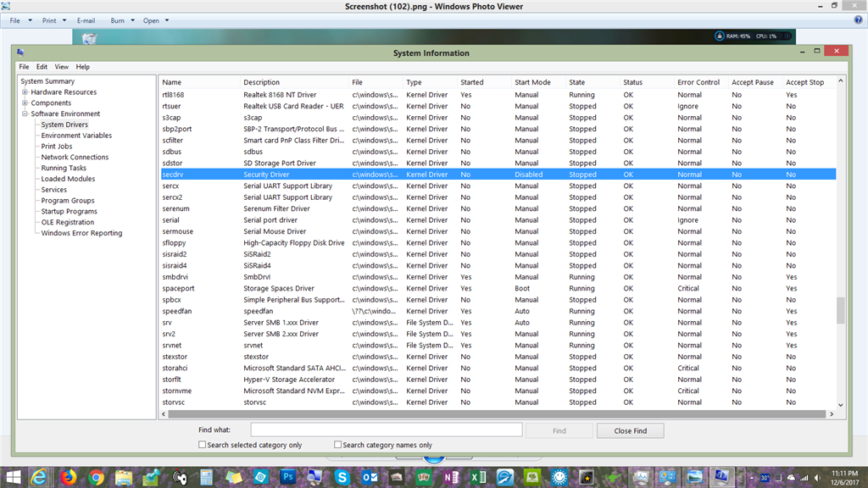Screen dimensions: 868x488
Task: Sort by the Start Mode column header
Action: [x=538, y=82]
